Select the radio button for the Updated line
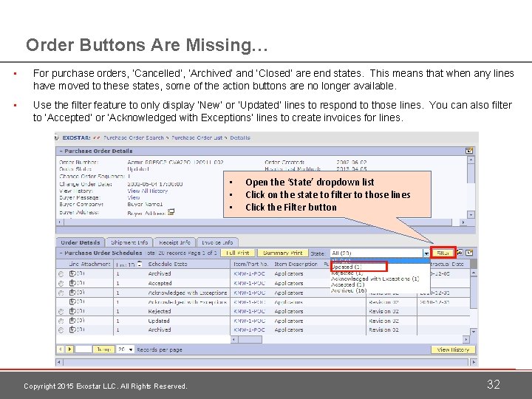Image resolution: width=532 pixels, height=399 pixels. (x=61, y=321)
